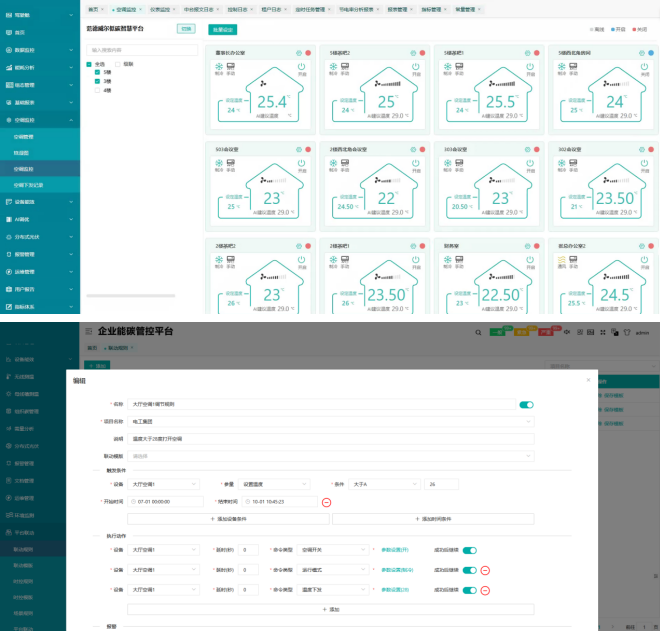This screenshot has height=631, width=660.
Task: Click the 输入搜索内容 search field
Action: click(141, 49)
